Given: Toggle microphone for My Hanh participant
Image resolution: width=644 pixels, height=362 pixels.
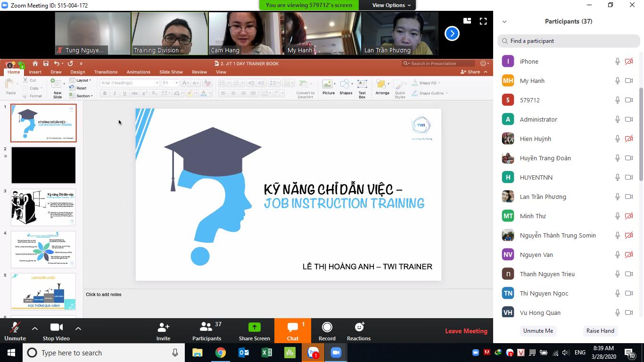Looking at the screenshot, I should point(617,81).
